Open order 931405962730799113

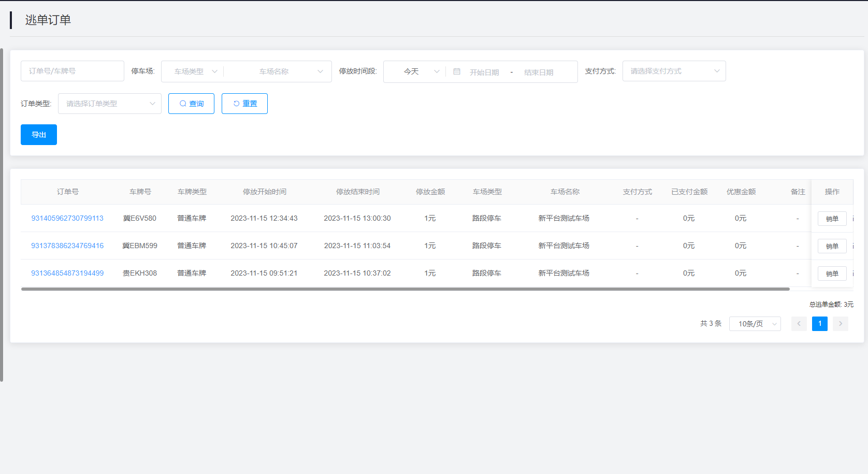tap(67, 218)
